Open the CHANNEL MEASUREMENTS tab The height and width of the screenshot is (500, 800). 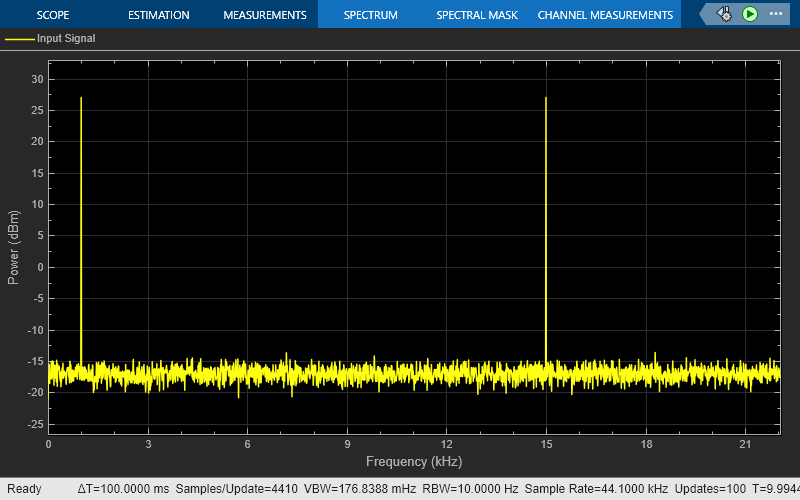coord(605,15)
